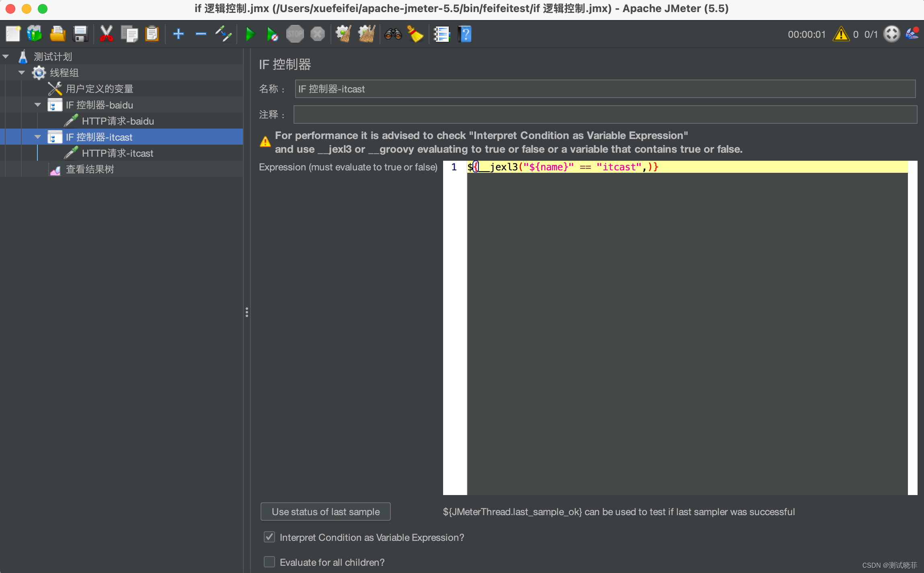
Task: Click the Copy icon in toolbar
Action: [x=129, y=34]
